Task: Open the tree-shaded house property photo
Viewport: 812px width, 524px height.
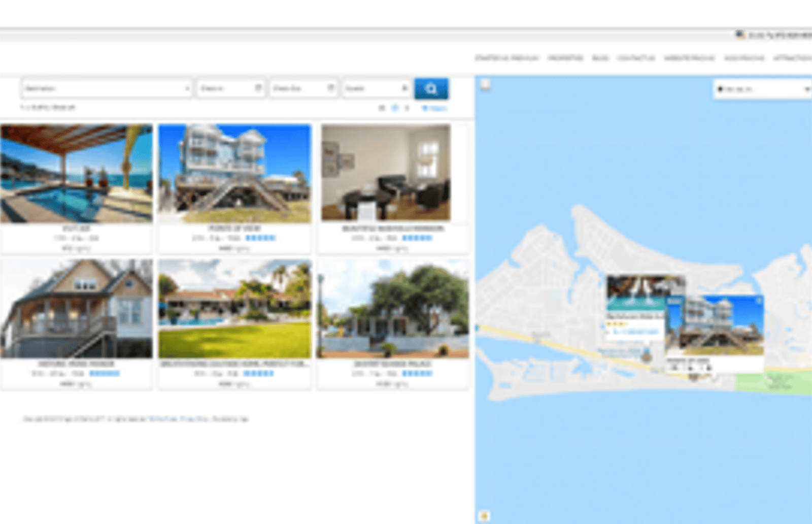Action: tap(393, 309)
